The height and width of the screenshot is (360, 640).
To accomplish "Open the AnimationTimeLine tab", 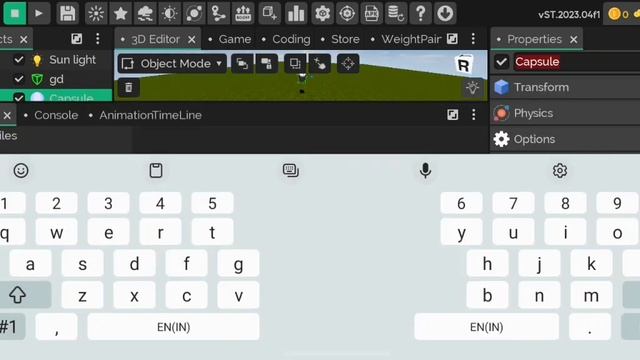I will (x=151, y=115).
